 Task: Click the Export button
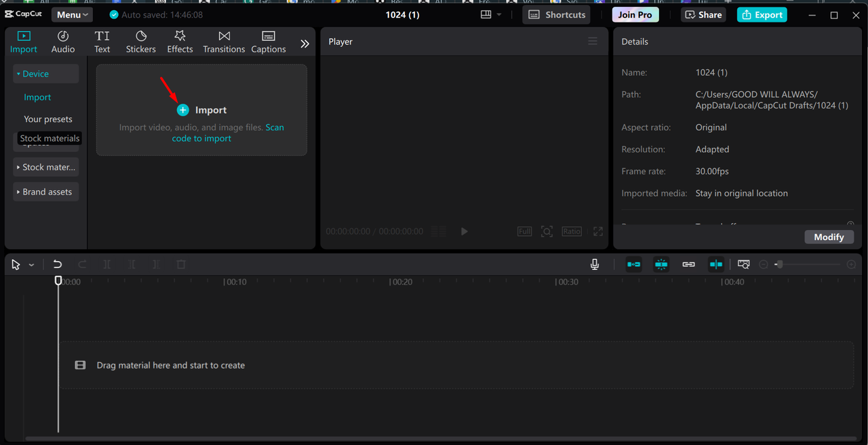[x=762, y=14]
